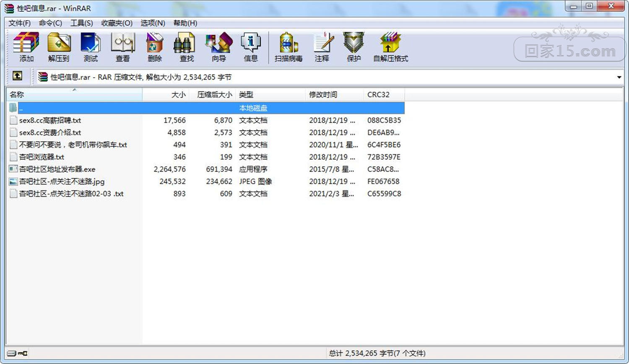This screenshot has height=364, width=629.
Task: Click modified date 2020/11/1 cell
Action: pos(334,145)
